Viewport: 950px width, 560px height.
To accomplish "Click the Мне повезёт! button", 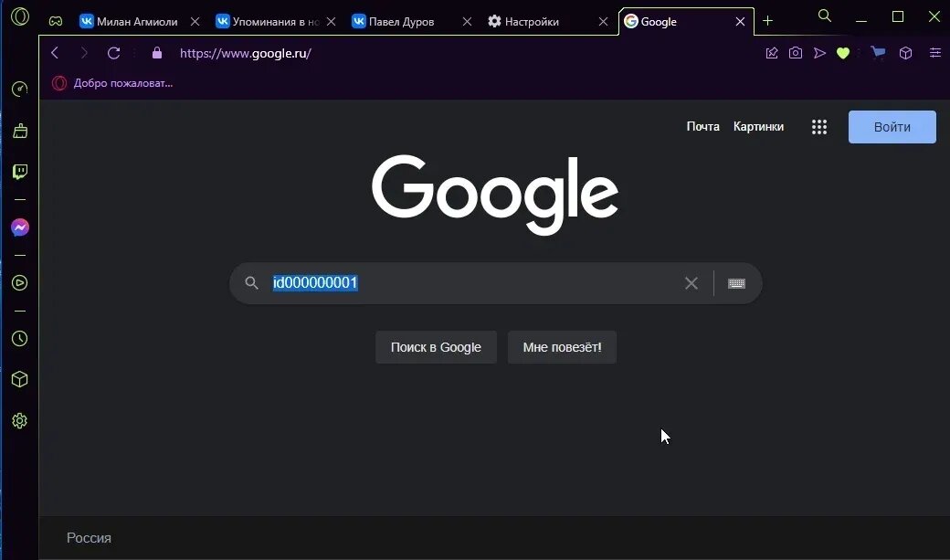I will 563,347.
